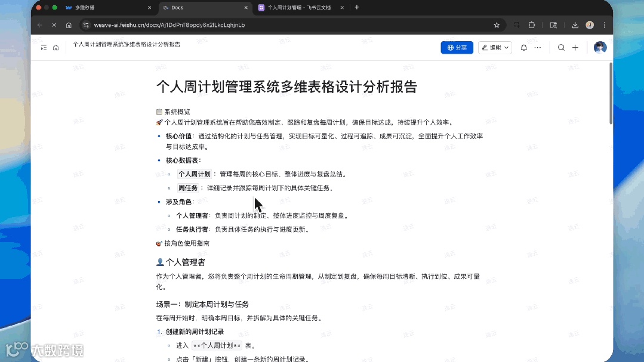Viewport: 644px width, 362px height.
Task: Create a new document with plus
Action: coord(575,48)
